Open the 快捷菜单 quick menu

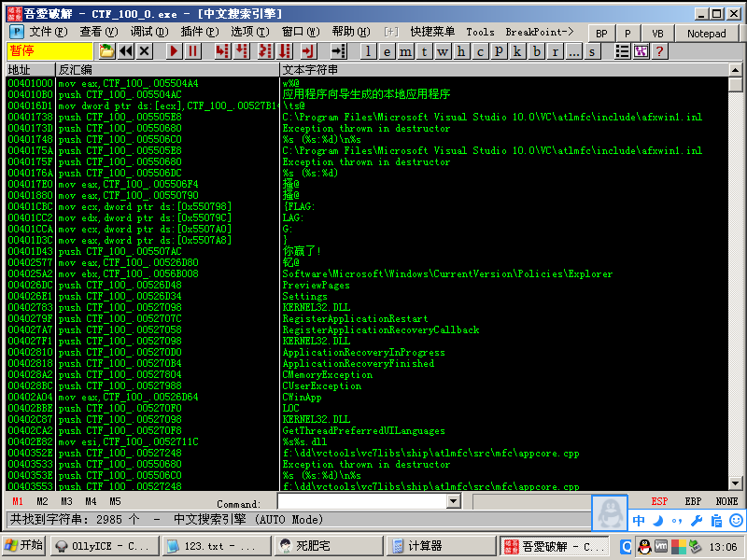pyautogui.click(x=433, y=32)
